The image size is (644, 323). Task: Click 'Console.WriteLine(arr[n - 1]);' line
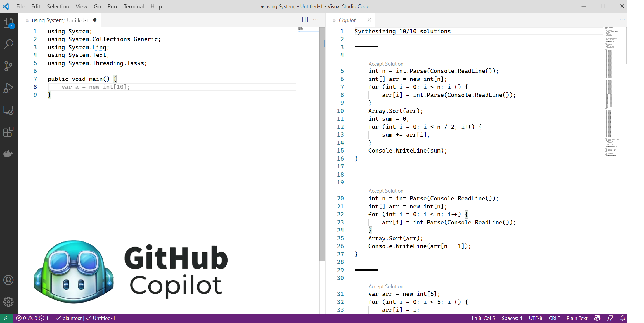click(420, 246)
